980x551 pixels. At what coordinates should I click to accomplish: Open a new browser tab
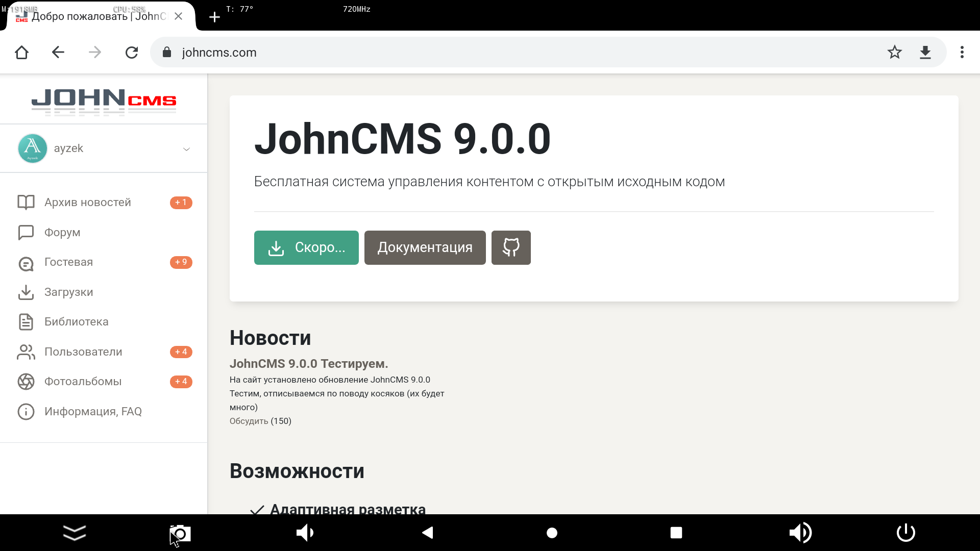[214, 17]
